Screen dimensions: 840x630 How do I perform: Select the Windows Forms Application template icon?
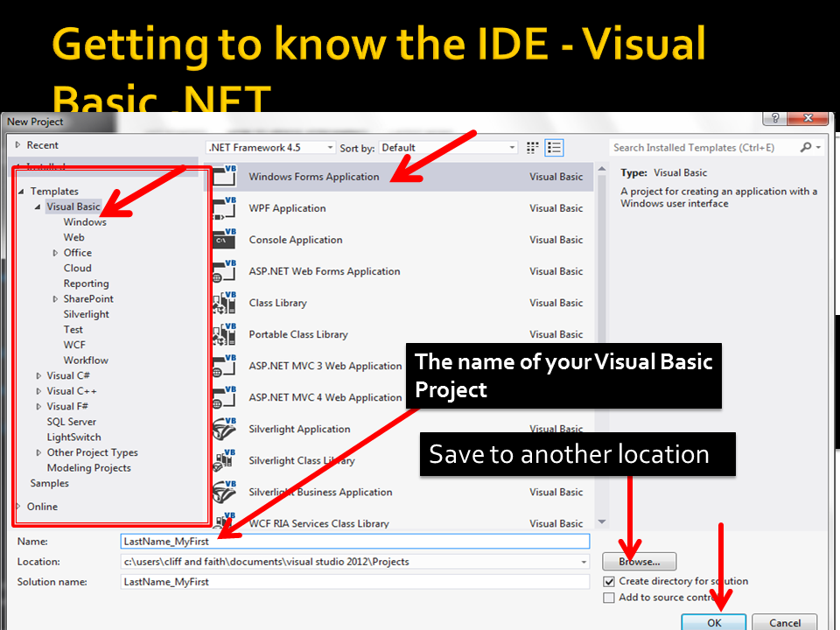(225, 176)
